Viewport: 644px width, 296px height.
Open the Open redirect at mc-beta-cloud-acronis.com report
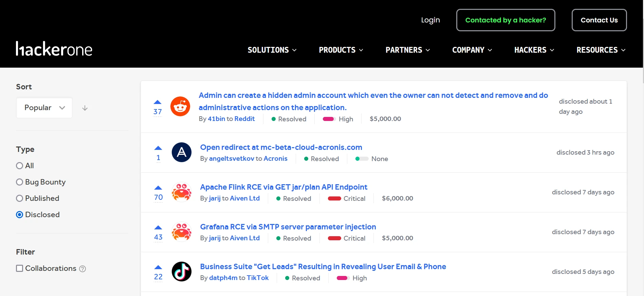tap(281, 147)
